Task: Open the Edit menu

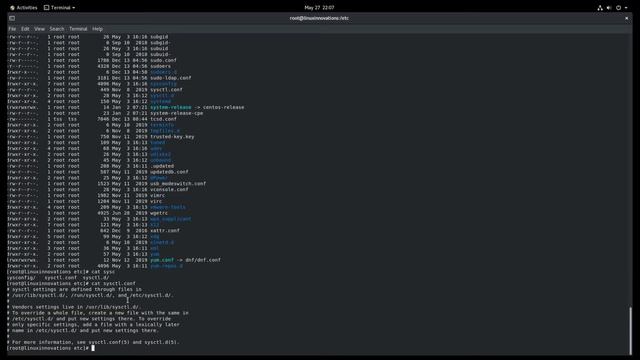Action: (25, 29)
